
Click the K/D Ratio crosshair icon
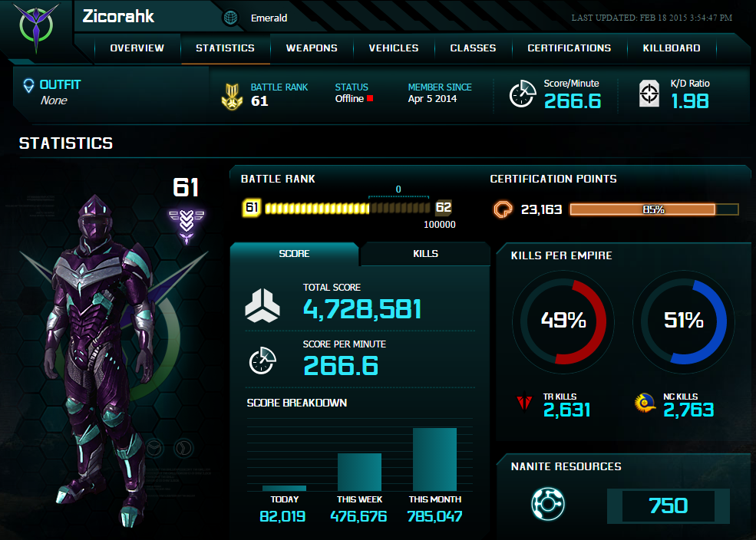[x=649, y=94]
